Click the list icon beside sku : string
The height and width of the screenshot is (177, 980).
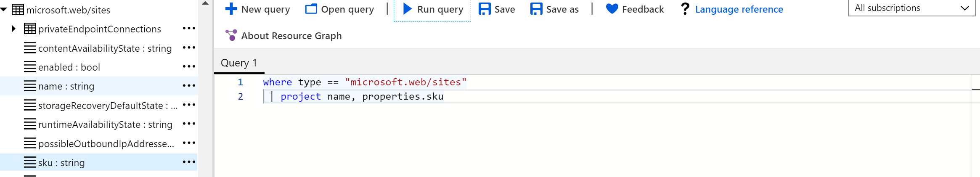(30, 163)
